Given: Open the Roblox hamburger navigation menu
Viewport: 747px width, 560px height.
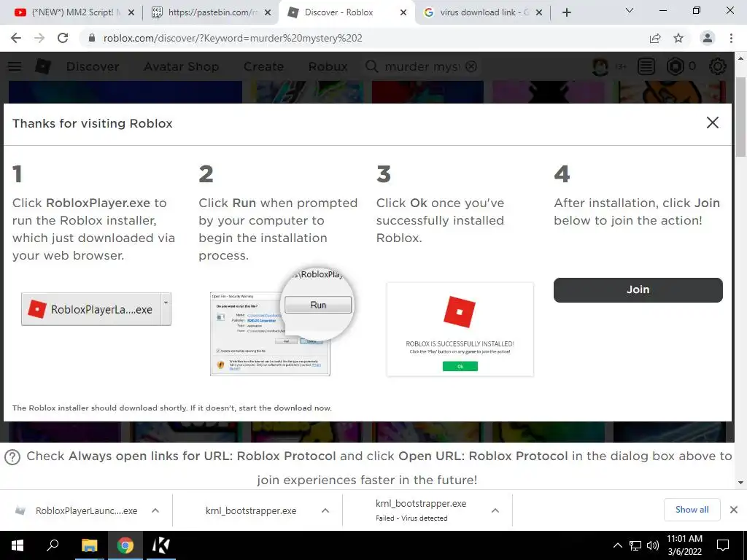Looking at the screenshot, I should pyautogui.click(x=15, y=66).
